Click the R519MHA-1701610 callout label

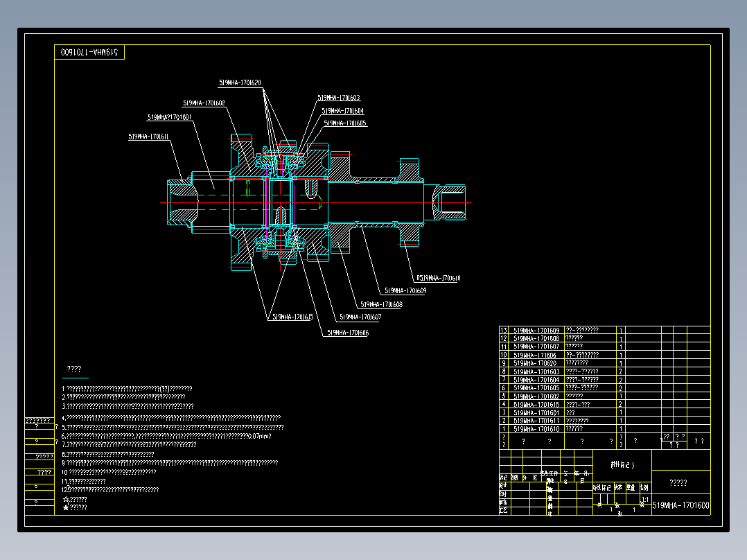pyautogui.click(x=438, y=278)
